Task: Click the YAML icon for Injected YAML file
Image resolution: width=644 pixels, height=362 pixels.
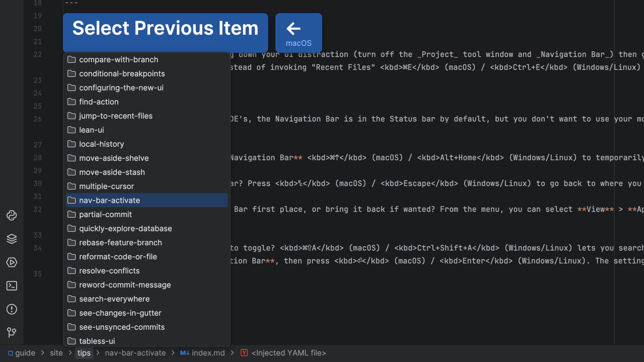Action: [x=244, y=353]
